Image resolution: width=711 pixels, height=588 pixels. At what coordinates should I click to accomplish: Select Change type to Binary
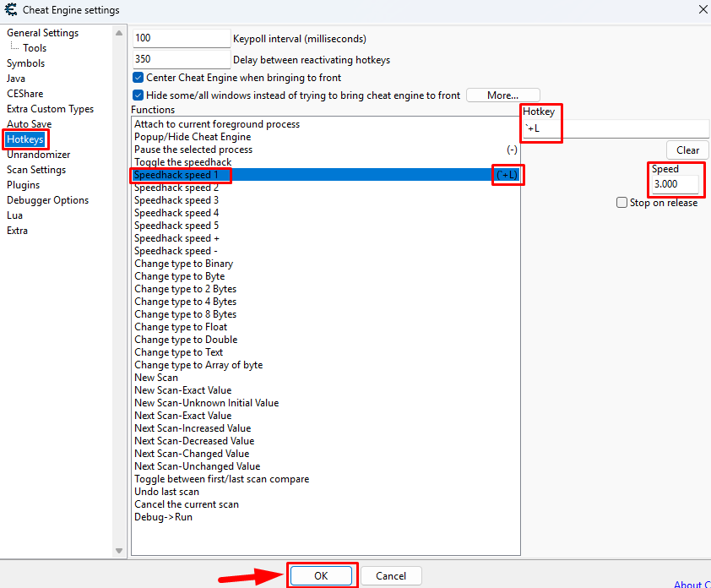coord(326,264)
